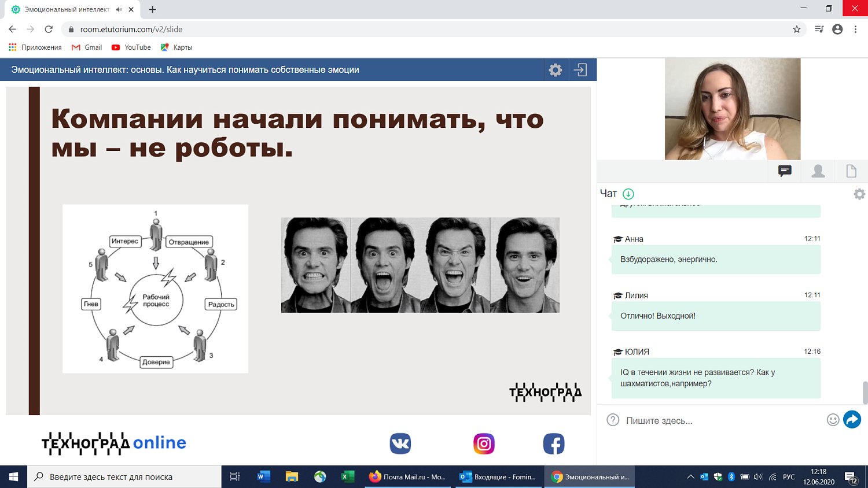Screen dimensions: 868x488
Task: Open Word from the taskbar
Action: (264, 476)
